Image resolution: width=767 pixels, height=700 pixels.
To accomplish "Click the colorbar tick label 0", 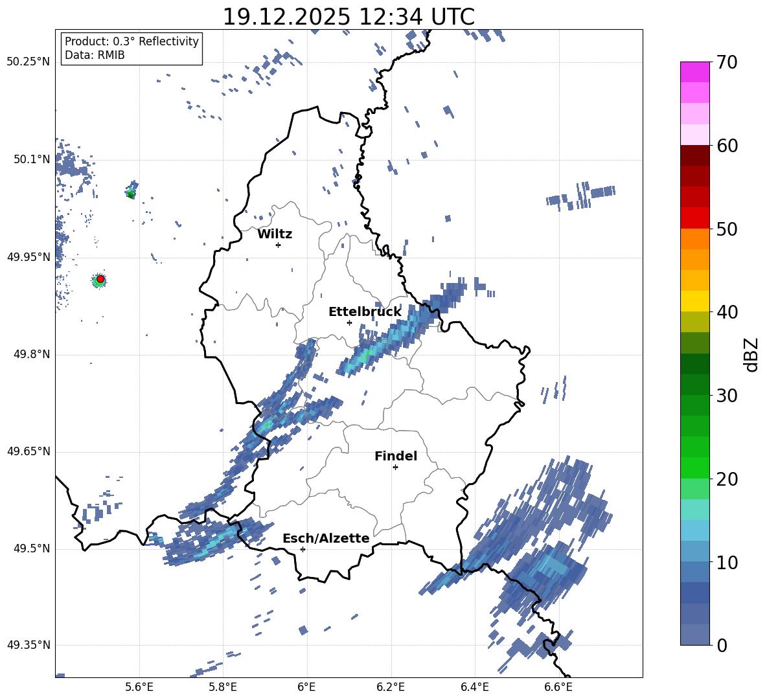I will tap(722, 645).
